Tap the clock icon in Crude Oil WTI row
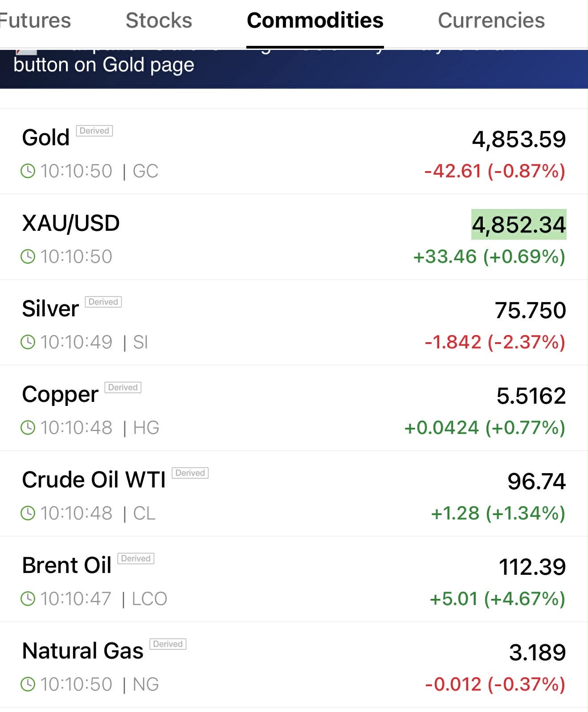Screen dimensions: 588x712 28,513
